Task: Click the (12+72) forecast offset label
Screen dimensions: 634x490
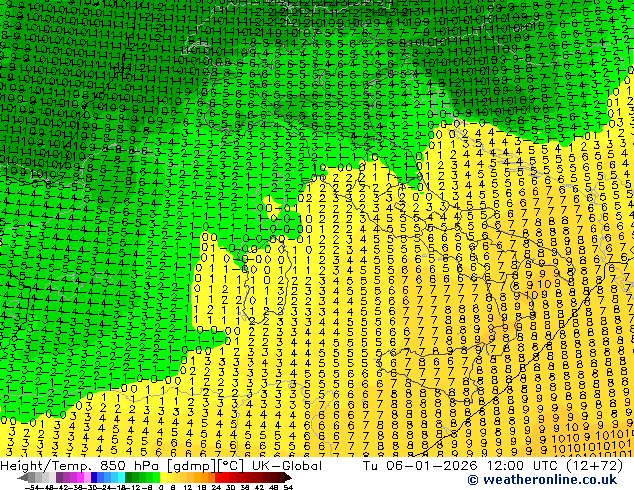Action: [x=595, y=466]
